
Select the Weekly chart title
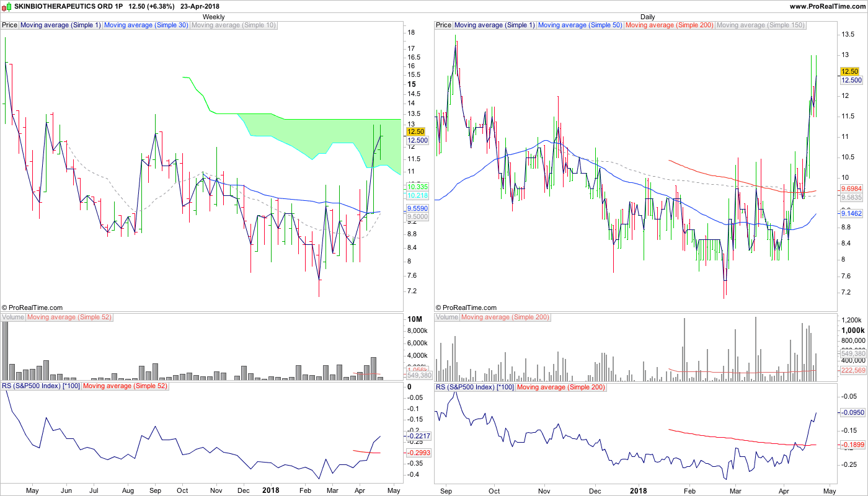point(214,17)
